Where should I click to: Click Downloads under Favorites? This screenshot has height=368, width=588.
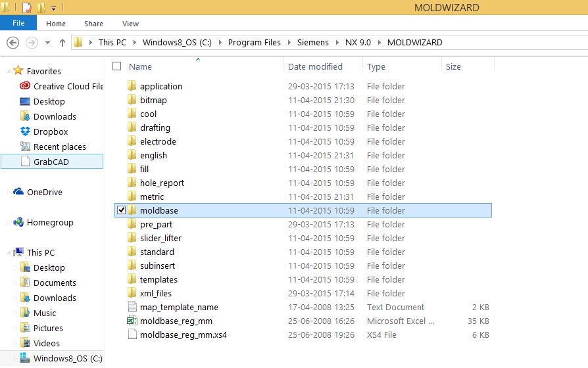click(x=48, y=116)
